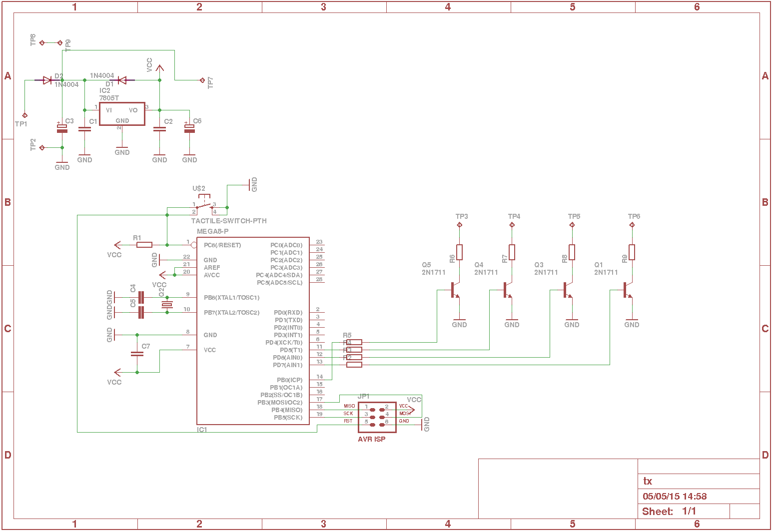Viewport: 772px width, 532px height.
Task: Click the TP8 test point
Action: click(42, 43)
